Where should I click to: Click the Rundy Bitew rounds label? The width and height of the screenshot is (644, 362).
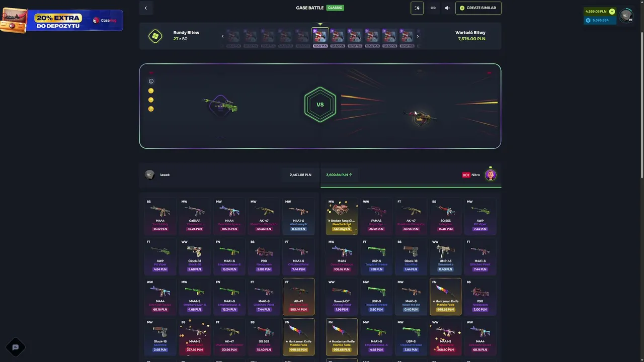click(x=186, y=33)
